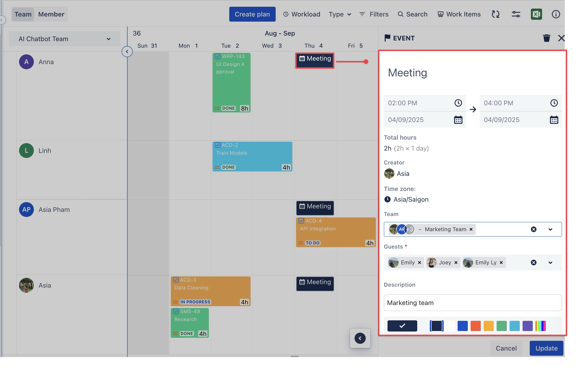Click the Description text field

(x=472, y=302)
